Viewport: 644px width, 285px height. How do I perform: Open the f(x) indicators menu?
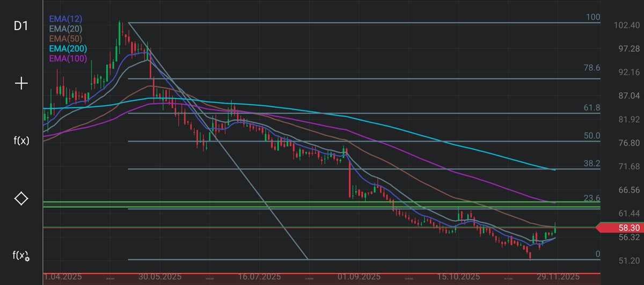click(x=21, y=141)
